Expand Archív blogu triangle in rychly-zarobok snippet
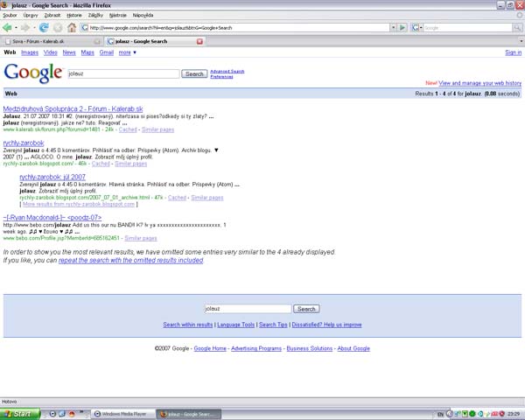 click(216, 150)
